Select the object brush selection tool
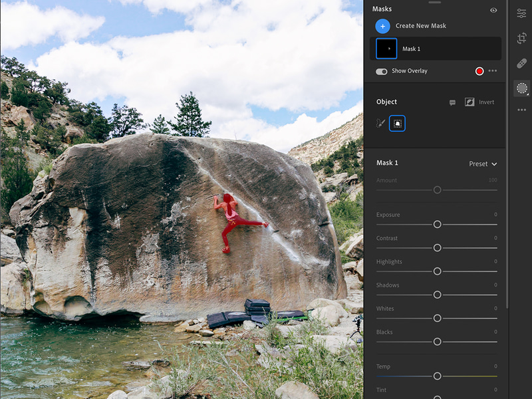 pyautogui.click(x=380, y=123)
